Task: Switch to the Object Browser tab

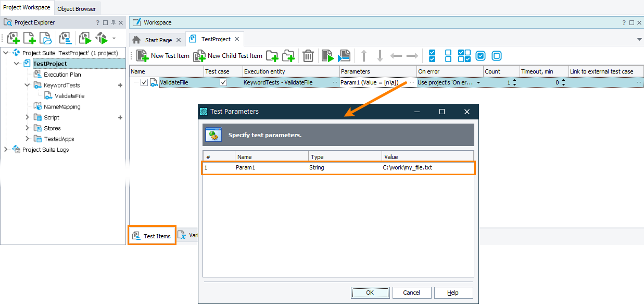Action: coord(77,8)
